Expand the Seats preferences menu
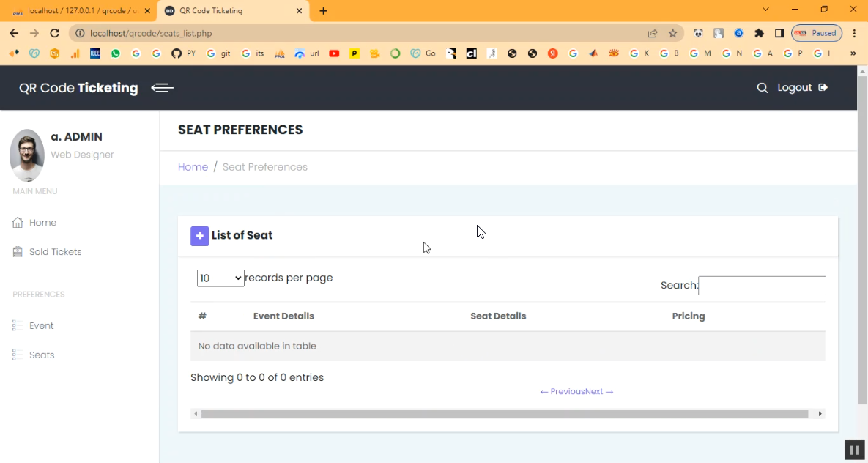This screenshot has height=463, width=868. 42,355
